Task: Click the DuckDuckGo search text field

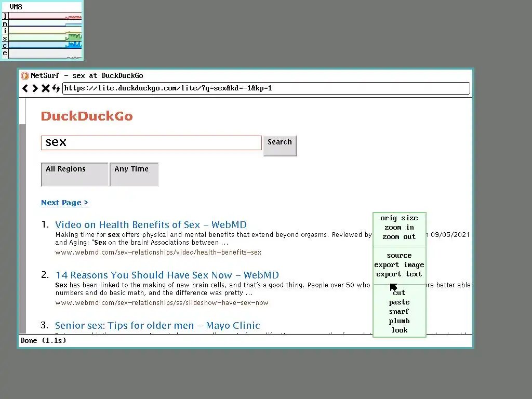Action: coord(151,142)
